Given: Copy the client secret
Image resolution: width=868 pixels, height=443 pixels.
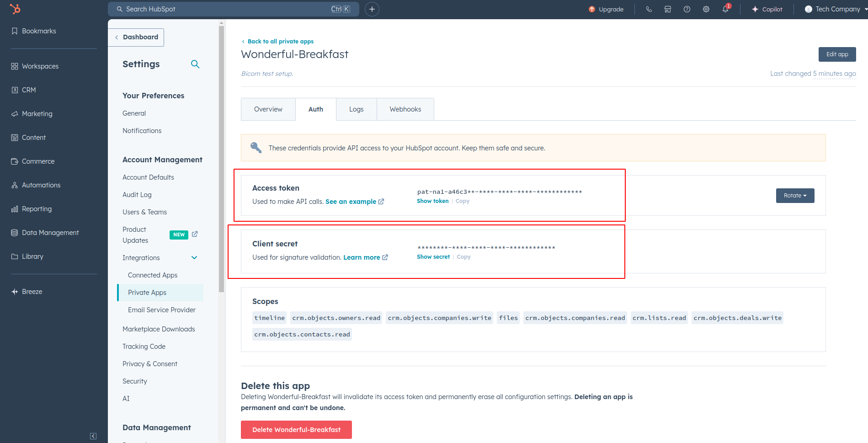Looking at the screenshot, I should click(x=463, y=257).
